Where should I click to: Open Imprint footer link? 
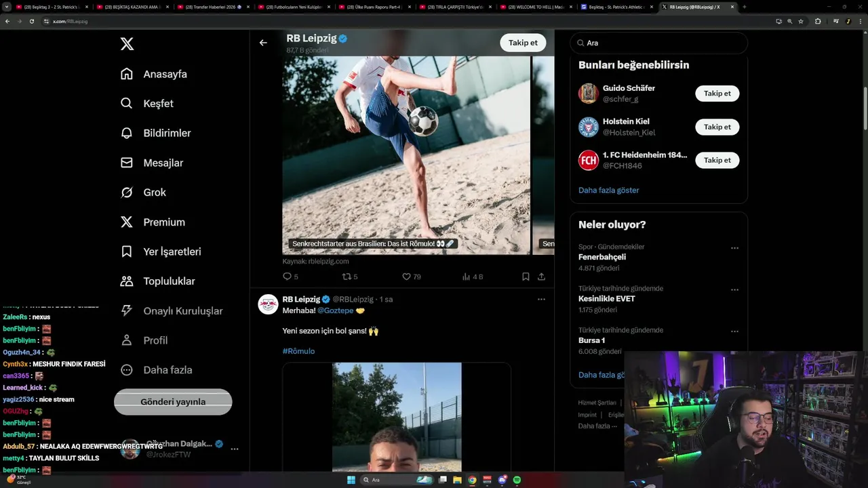click(x=587, y=415)
